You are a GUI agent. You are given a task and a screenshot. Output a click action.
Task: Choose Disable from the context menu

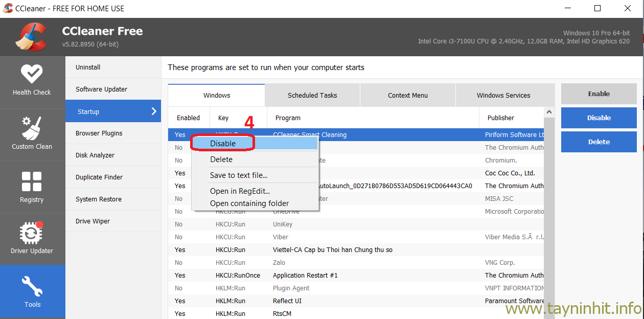pyautogui.click(x=223, y=144)
